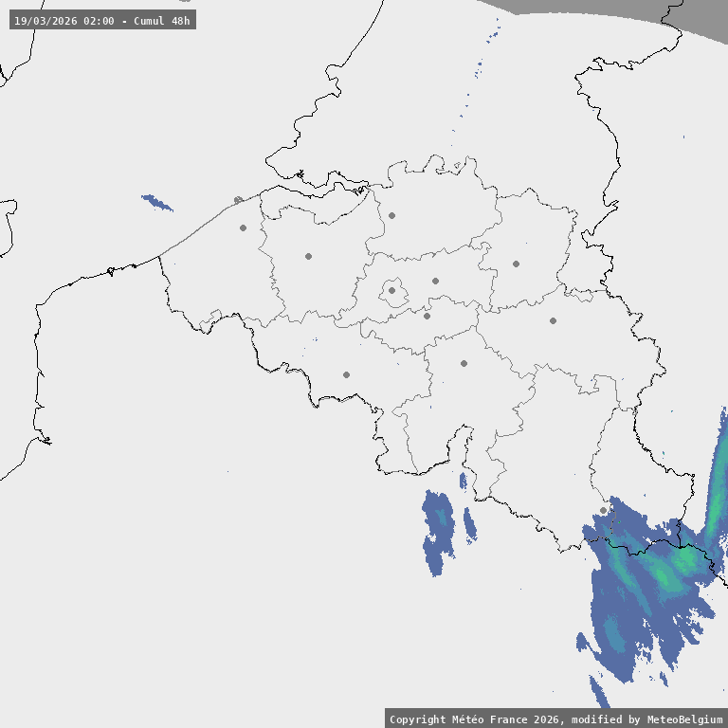Viewport: 728px width, 728px height.
Task: Click the Ghent city marker dot
Action: 308,256
